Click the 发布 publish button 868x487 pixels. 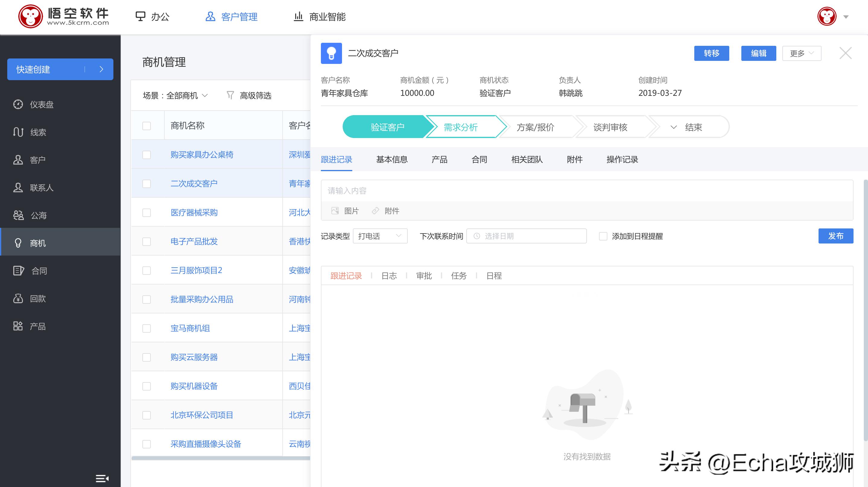(836, 236)
